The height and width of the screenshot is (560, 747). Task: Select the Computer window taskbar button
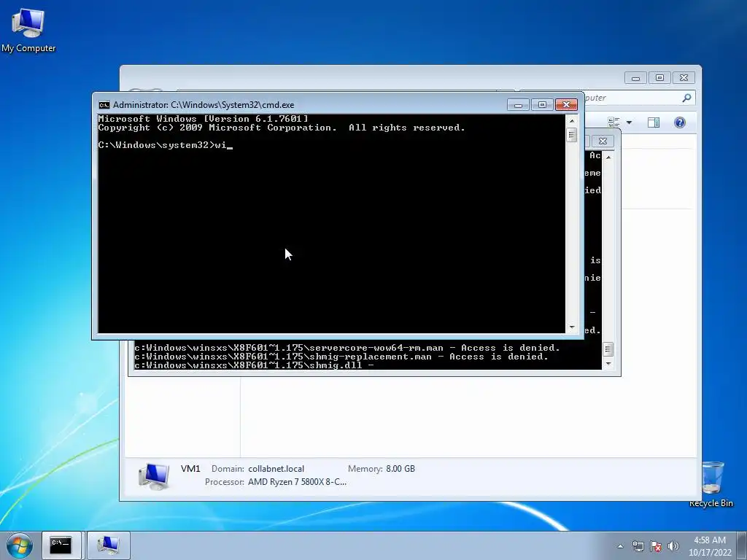(108, 545)
